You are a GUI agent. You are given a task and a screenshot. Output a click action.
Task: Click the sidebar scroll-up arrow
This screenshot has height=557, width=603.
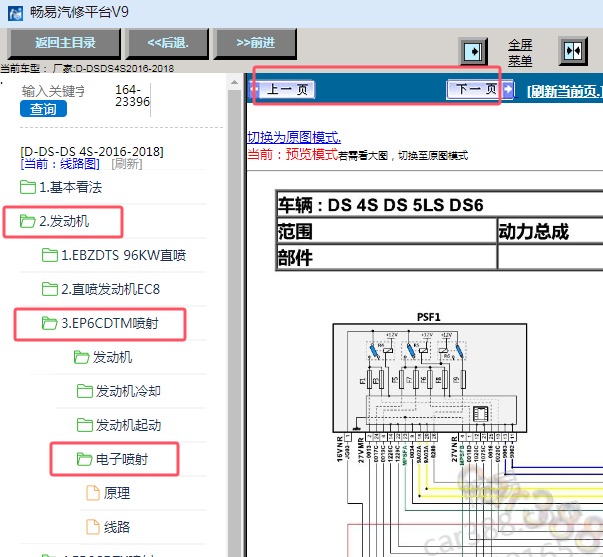pos(234,82)
